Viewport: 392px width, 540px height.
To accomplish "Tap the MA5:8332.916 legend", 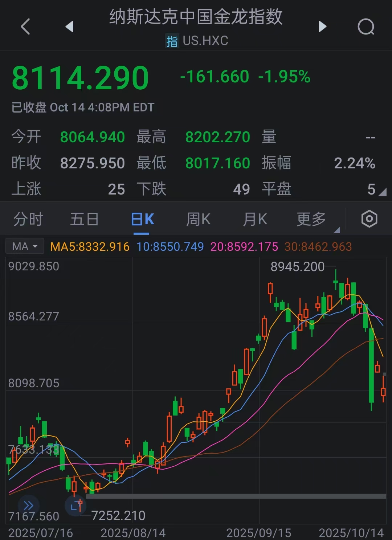I will pyautogui.click(x=90, y=247).
